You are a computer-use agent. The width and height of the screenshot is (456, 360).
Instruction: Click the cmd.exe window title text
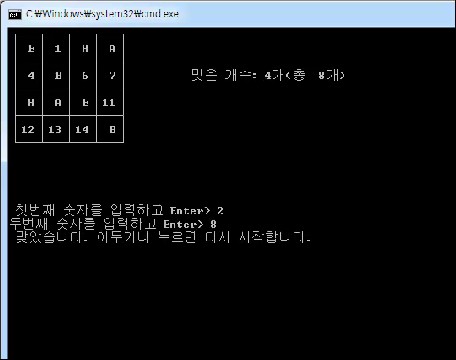click(x=102, y=14)
